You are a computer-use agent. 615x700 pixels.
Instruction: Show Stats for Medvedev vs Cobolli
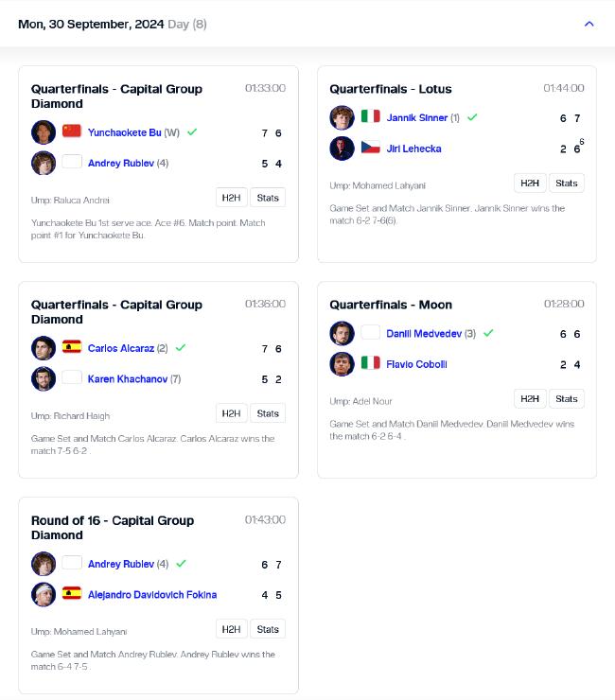[x=567, y=398]
